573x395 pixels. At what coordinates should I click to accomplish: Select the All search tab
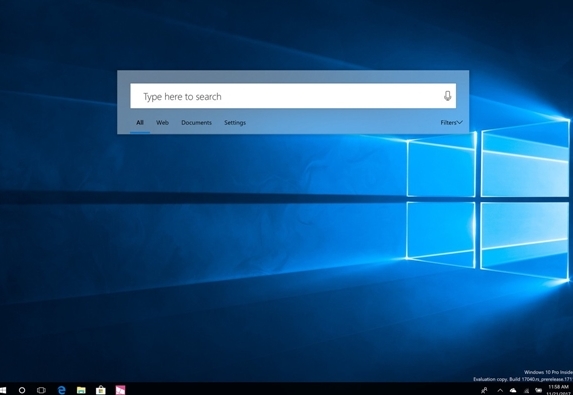140,122
